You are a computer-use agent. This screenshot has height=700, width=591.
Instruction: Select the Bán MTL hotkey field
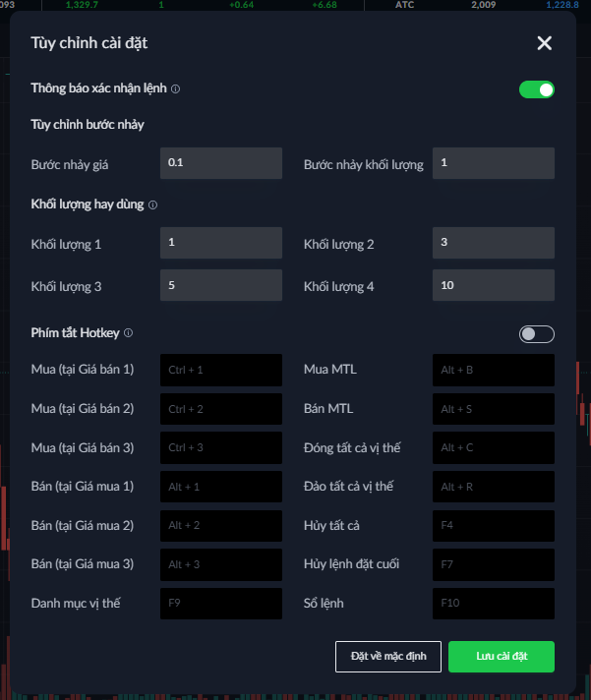493,408
